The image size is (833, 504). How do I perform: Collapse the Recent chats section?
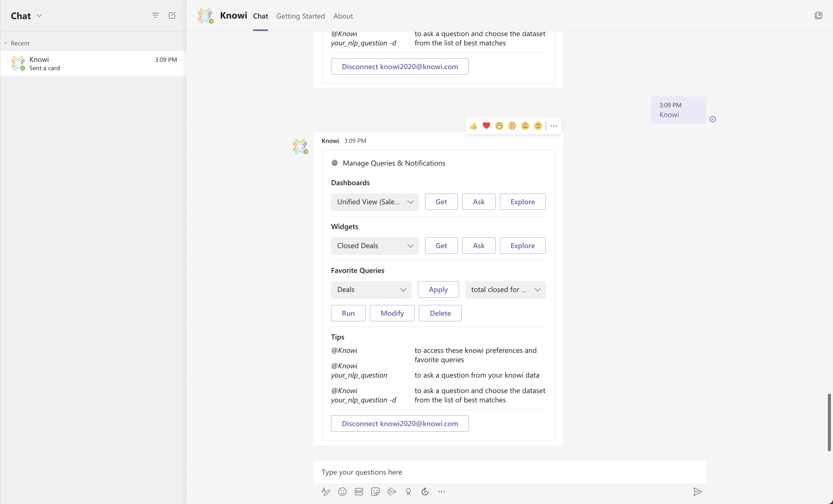[6, 43]
